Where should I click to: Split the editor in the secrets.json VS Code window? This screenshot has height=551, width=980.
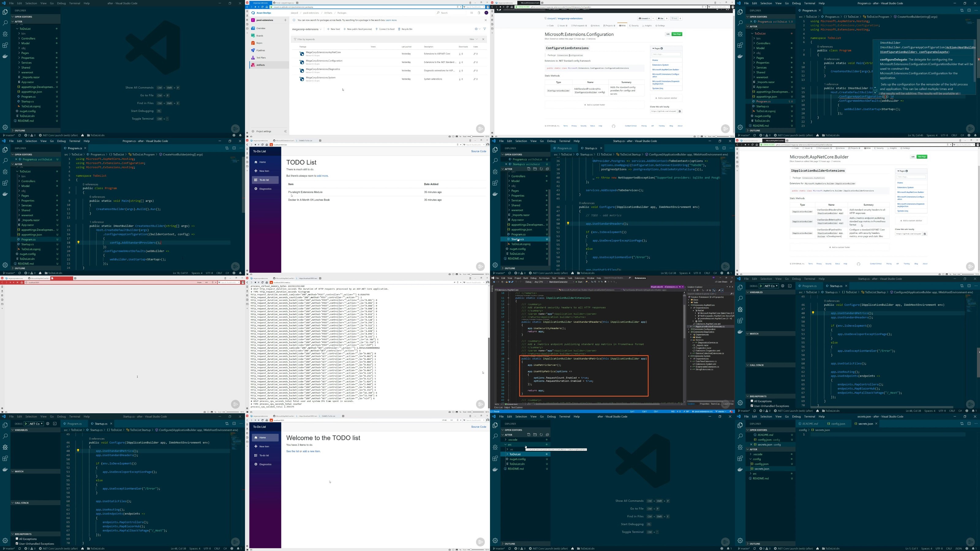click(x=969, y=424)
